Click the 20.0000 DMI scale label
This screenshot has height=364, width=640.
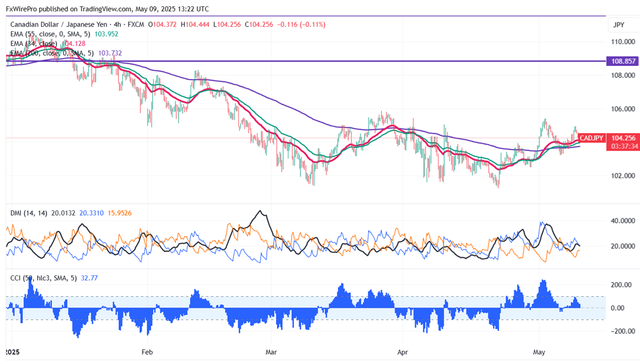[x=623, y=246]
